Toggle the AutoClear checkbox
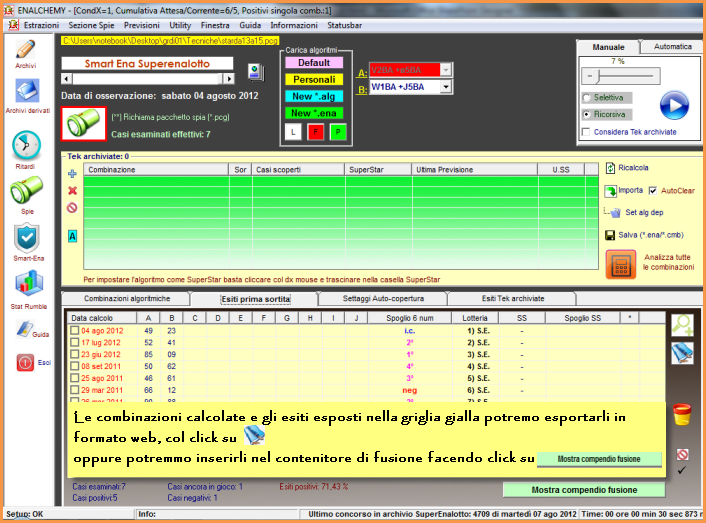 point(652,191)
